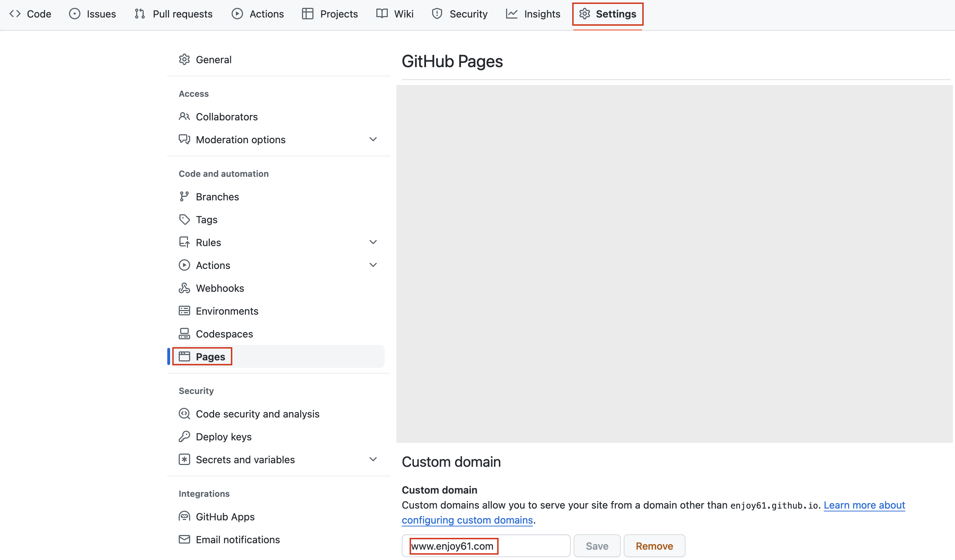
Task: Expand Secrets and variables chevron
Action: pyautogui.click(x=373, y=459)
